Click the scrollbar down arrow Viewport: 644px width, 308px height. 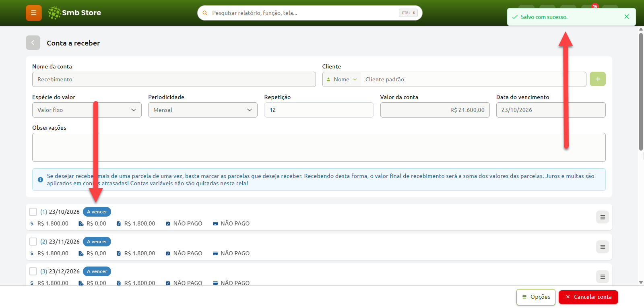pos(641,283)
